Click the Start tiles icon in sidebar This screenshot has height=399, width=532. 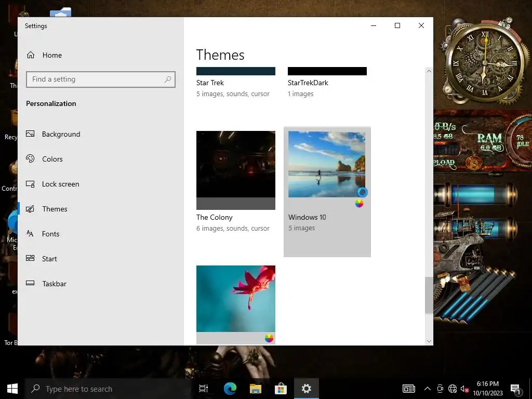click(30, 258)
